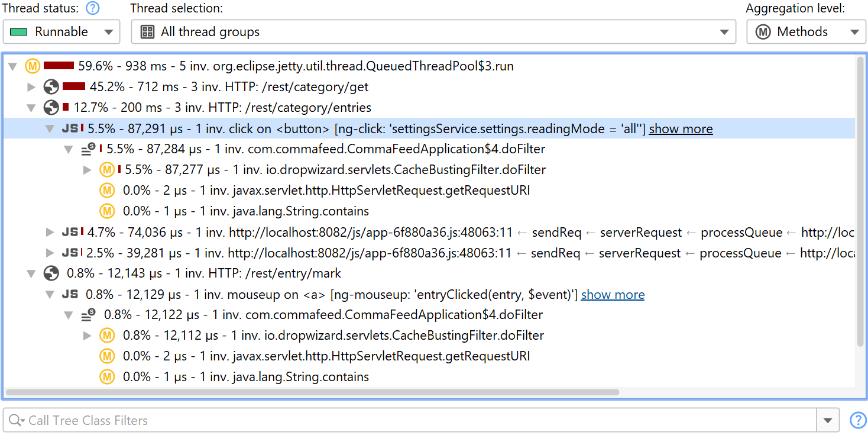Collapse the /rest/category/entries HTTP node
The image size is (868, 435).
31,108
